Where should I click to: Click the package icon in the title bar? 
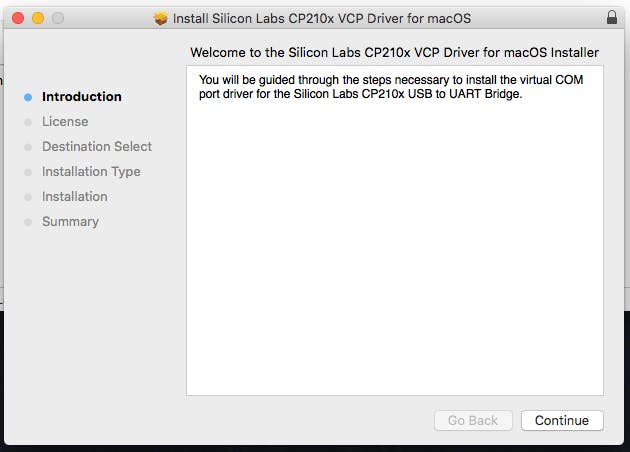(161, 18)
